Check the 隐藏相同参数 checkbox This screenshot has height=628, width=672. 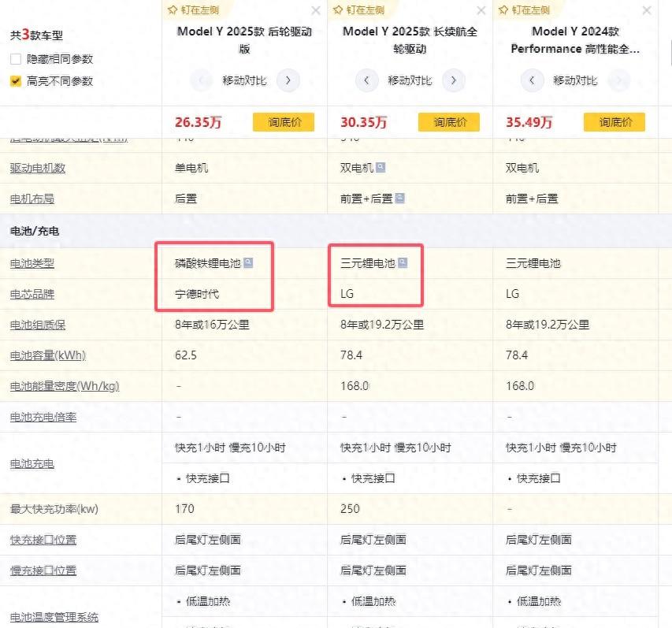(16, 59)
